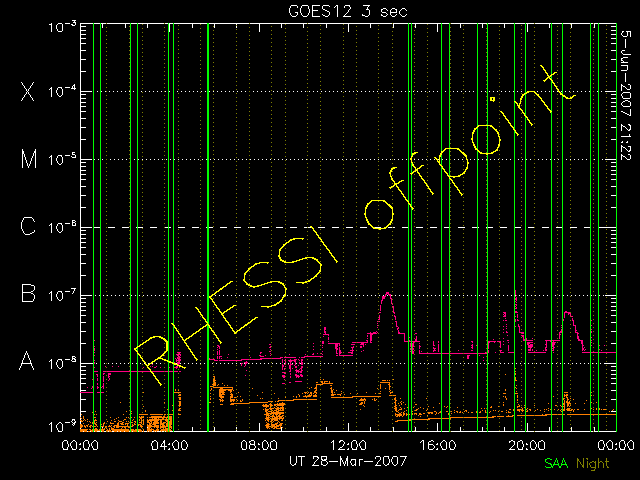Click the 10^-4 y-axis tick label
Viewport: 640px width, 480px height.
62,91
